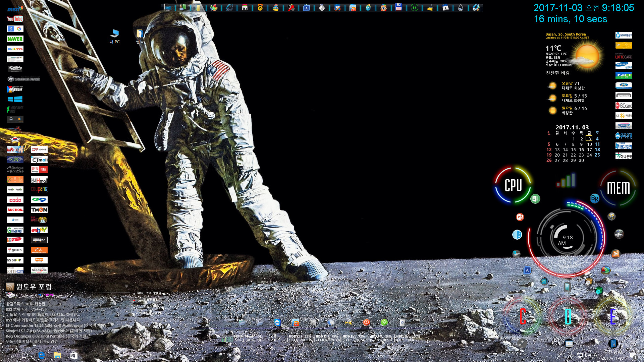Click the red C drive gauge
The height and width of the screenshot is (362, 644).
coord(523,316)
